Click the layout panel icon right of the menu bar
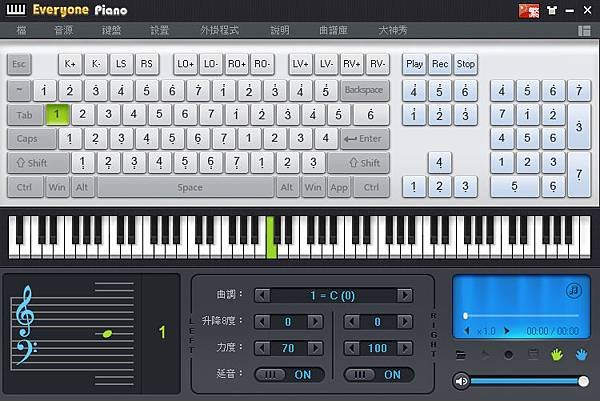Image resolution: width=600 pixels, height=401 pixels. (584, 31)
